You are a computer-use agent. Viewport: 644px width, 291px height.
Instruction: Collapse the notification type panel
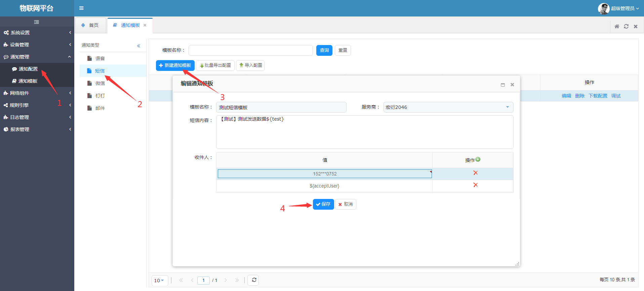coord(138,46)
